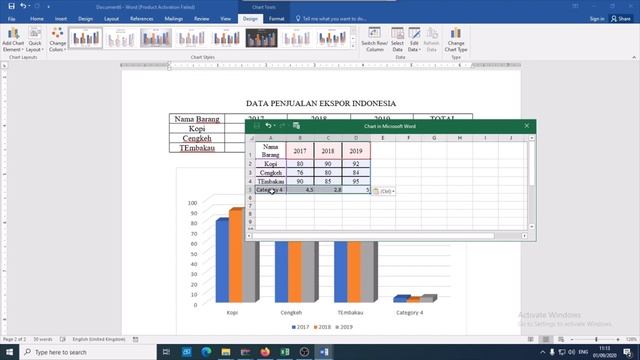Click the word count in status bar
Image resolution: width=640 pixels, height=360 pixels.
(43, 339)
